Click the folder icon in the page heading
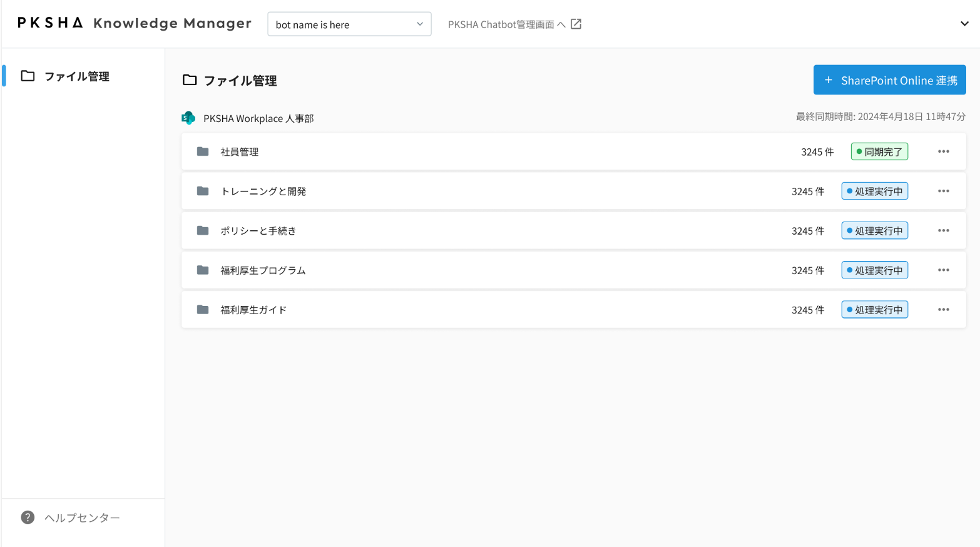This screenshot has width=980, height=547. point(190,80)
